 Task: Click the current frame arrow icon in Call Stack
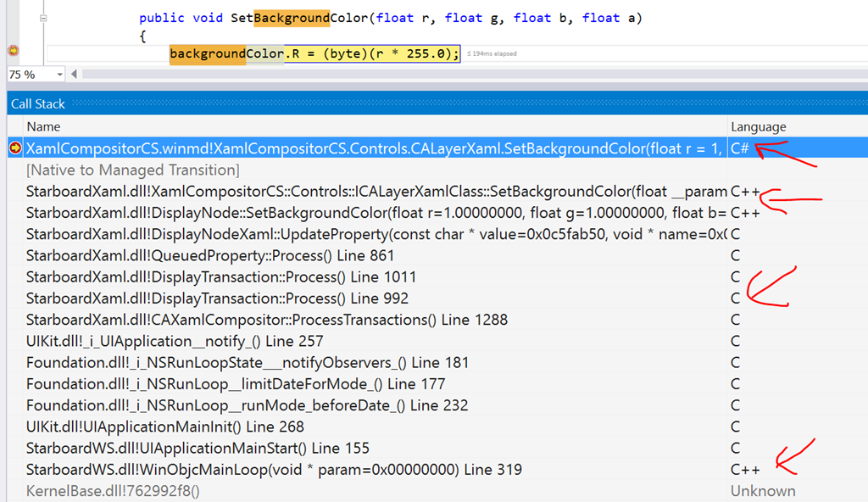pyautogui.click(x=15, y=148)
